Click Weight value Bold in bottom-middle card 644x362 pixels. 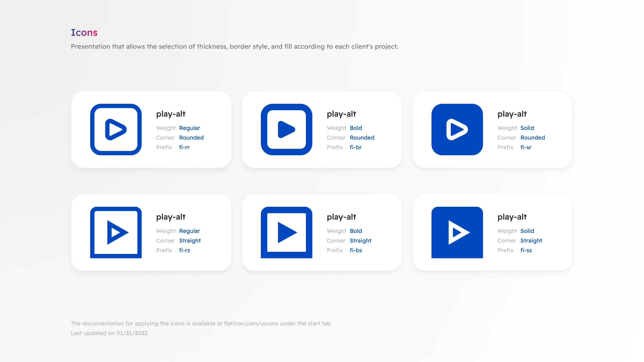pos(356,231)
